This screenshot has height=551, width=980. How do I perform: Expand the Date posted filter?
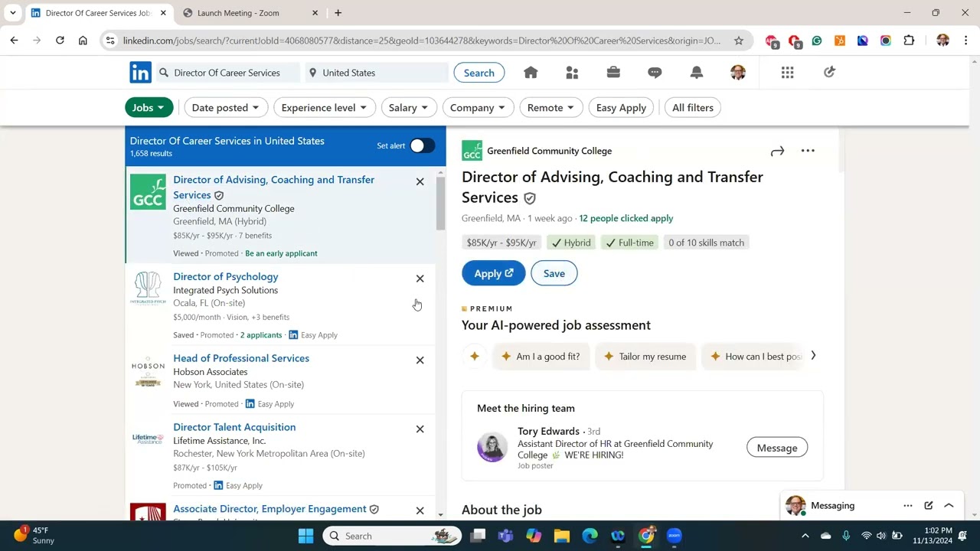(225, 107)
